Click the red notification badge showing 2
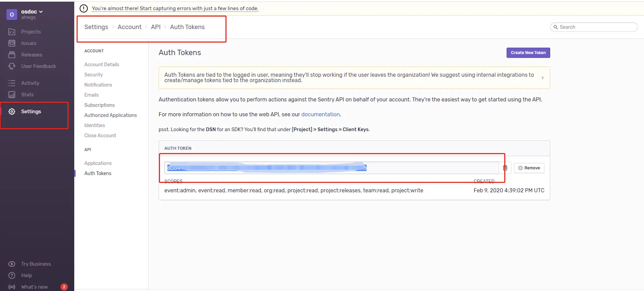The width and height of the screenshot is (644, 291). coord(64,287)
